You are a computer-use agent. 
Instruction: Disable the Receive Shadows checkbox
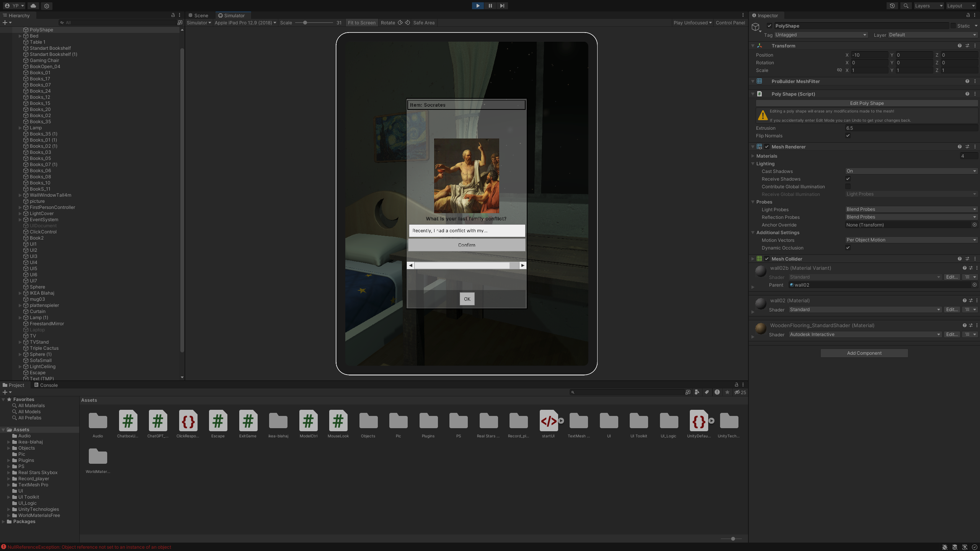click(848, 179)
